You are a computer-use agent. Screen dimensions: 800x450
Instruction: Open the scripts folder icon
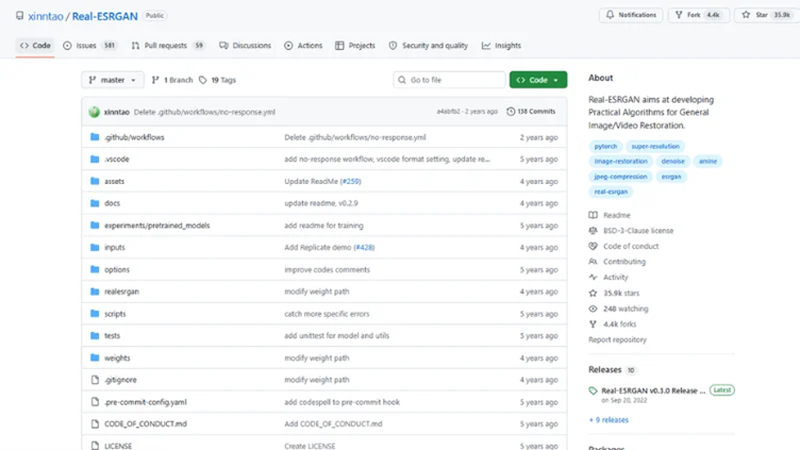tap(94, 313)
